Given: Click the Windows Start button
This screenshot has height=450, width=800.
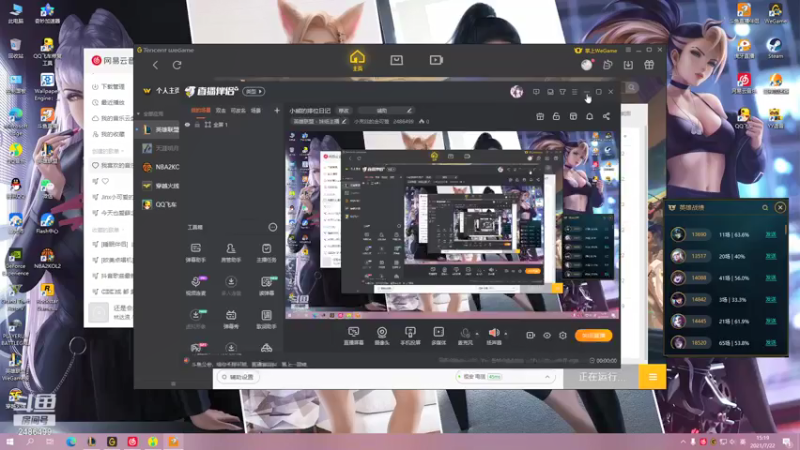Looking at the screenshot, I should pyautogui.click(x=9, y=442).
